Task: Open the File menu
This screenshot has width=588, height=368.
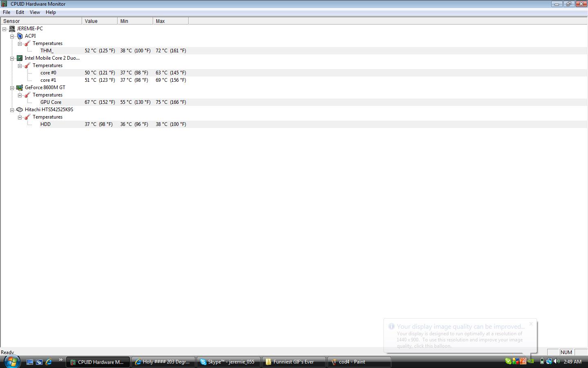Action: [7, 12]
